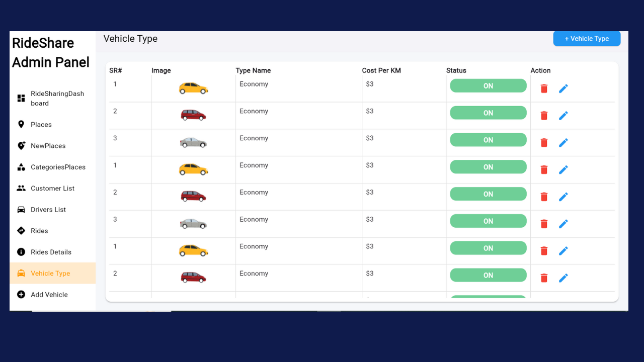Click the yellow car image in first row
Viewport: 644px width, 362px height.
click(194, 88)
